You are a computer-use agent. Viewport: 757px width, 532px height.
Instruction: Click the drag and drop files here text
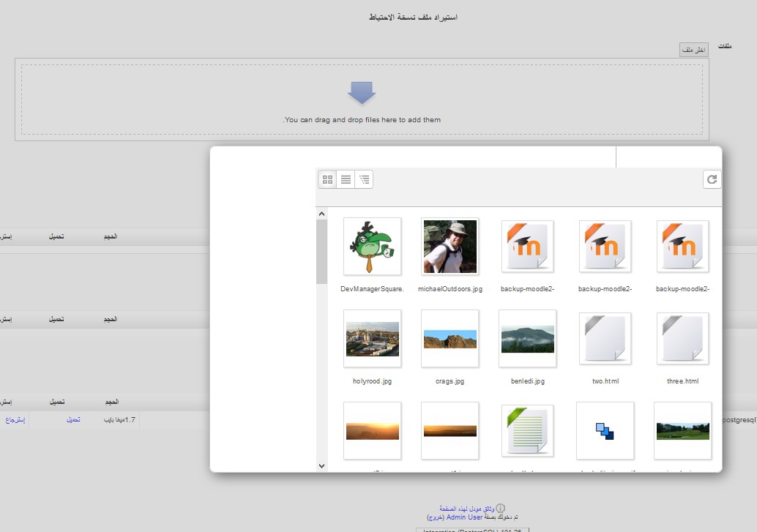(362, 120)
